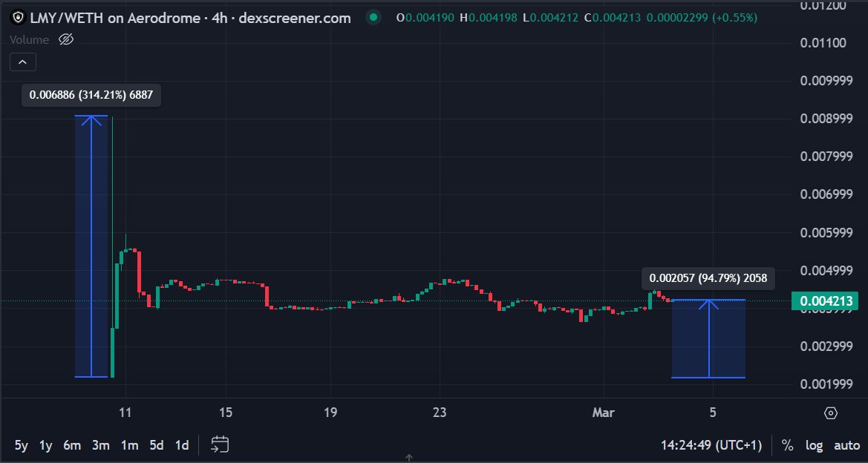868x463 pixels.
Task: Click the green market status dot
Action: 373,18
